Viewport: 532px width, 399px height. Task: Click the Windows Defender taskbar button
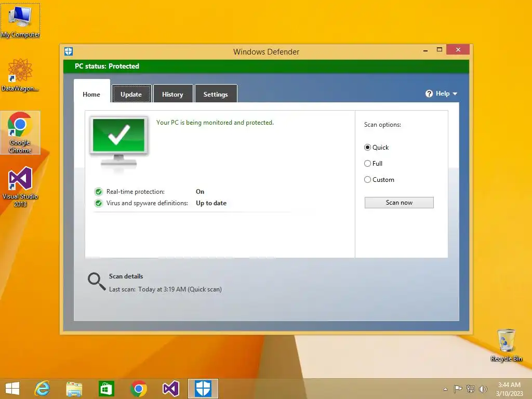(203, 389)
